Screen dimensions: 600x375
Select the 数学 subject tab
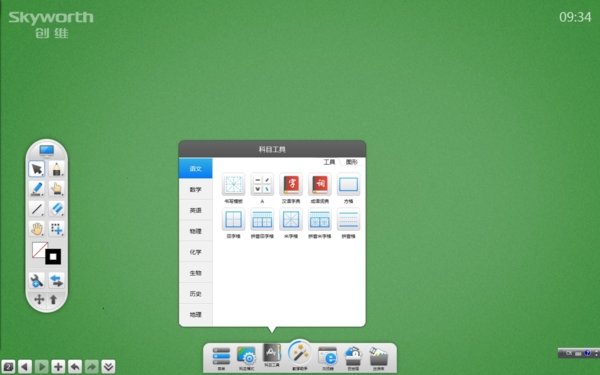(x=196, y=189)
